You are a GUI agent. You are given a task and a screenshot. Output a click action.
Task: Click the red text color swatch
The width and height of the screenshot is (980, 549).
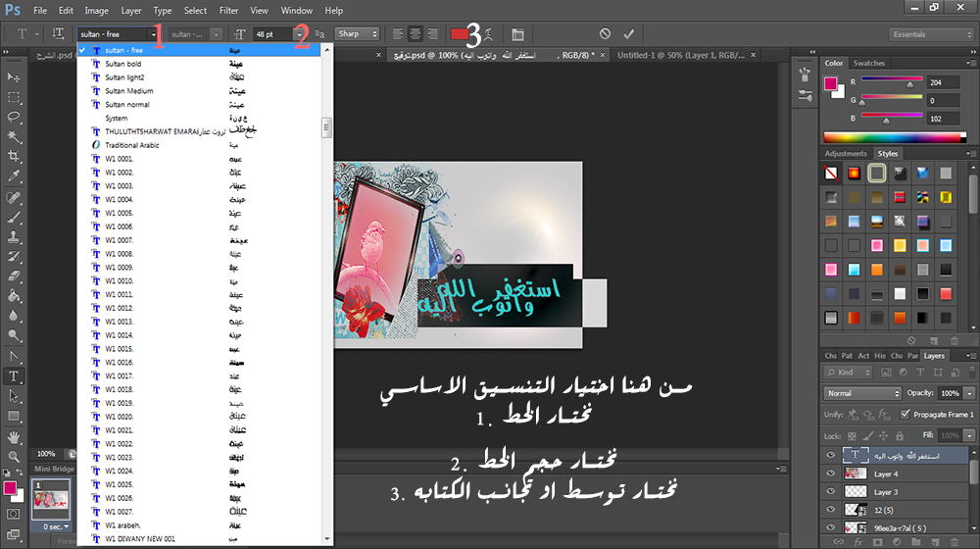point(460,33)
